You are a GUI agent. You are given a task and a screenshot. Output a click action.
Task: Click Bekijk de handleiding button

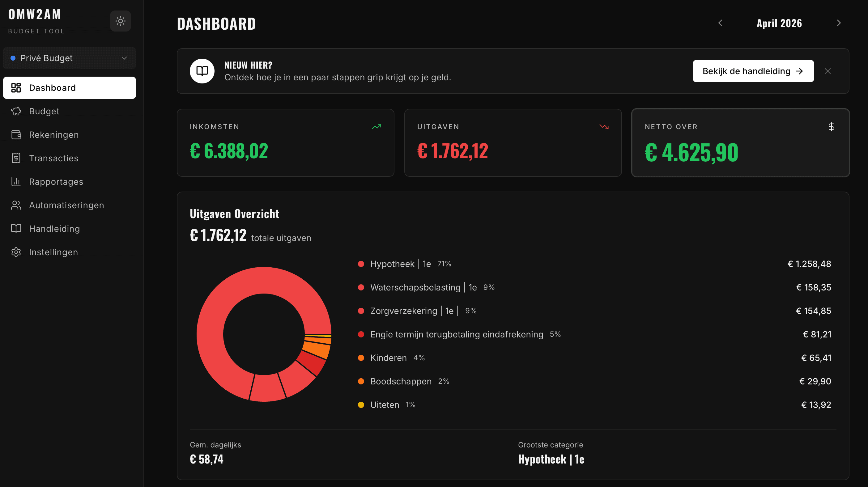point(753,71)
